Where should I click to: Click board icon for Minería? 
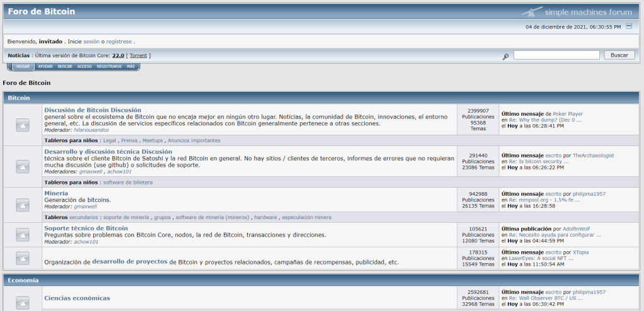point(23,205)
